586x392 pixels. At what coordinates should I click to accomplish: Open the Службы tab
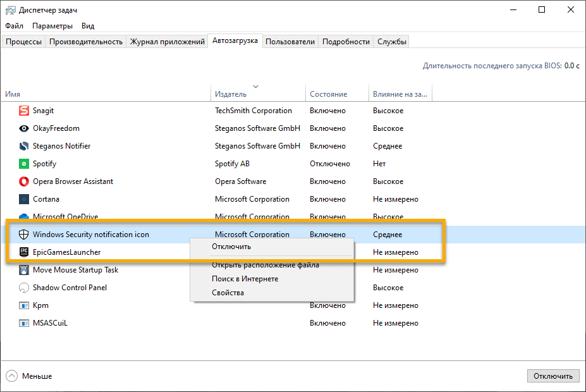tap(392, 42)
